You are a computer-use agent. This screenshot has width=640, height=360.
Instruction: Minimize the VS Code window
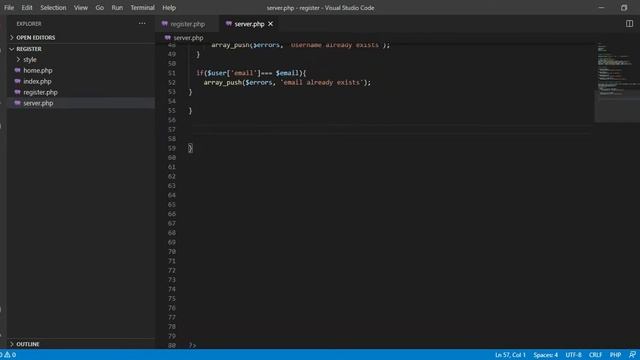click(601, 8)
